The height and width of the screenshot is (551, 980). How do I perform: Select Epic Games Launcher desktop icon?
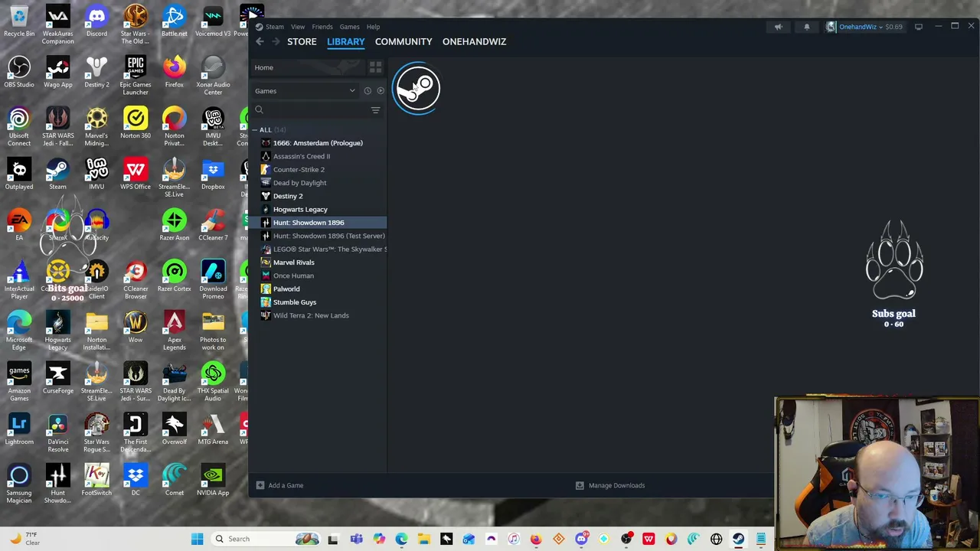pos(136,76)
